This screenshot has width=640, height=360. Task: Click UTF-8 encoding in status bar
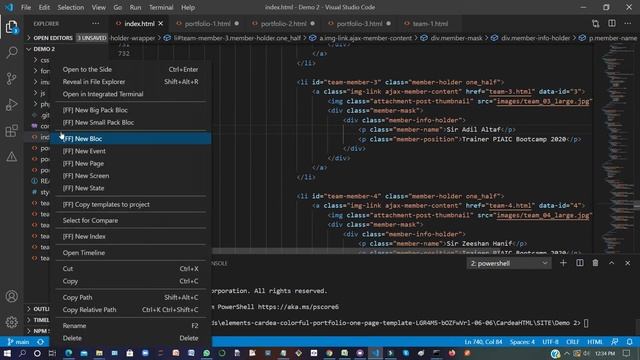(x=550, y=342)
